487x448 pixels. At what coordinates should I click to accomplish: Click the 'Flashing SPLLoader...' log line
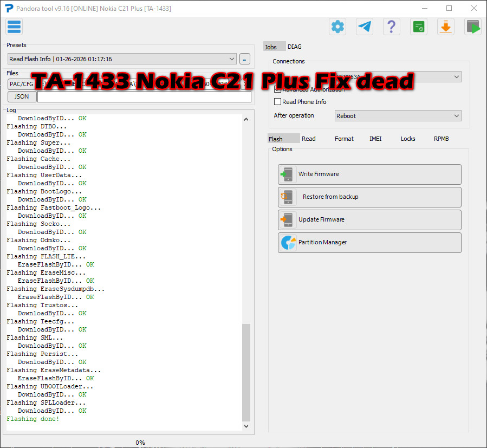pos(46,402)
